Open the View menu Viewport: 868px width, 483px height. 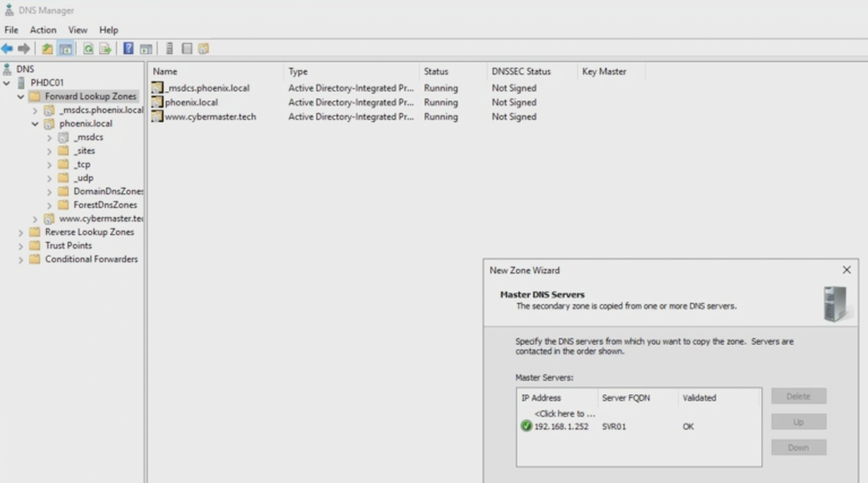point(78,30)
